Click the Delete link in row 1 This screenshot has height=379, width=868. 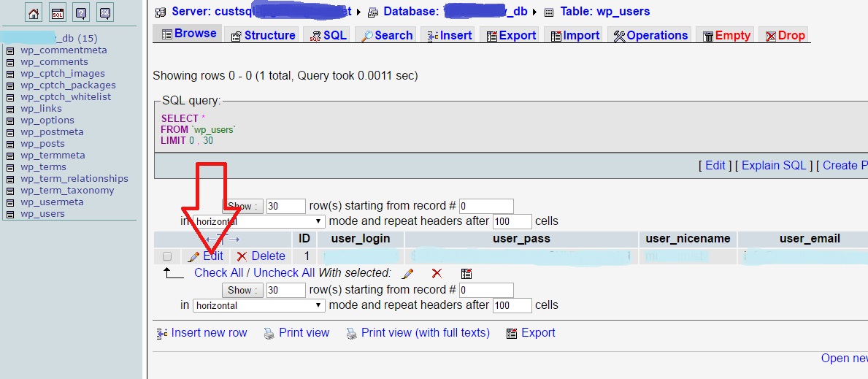[x=269, y=256]
